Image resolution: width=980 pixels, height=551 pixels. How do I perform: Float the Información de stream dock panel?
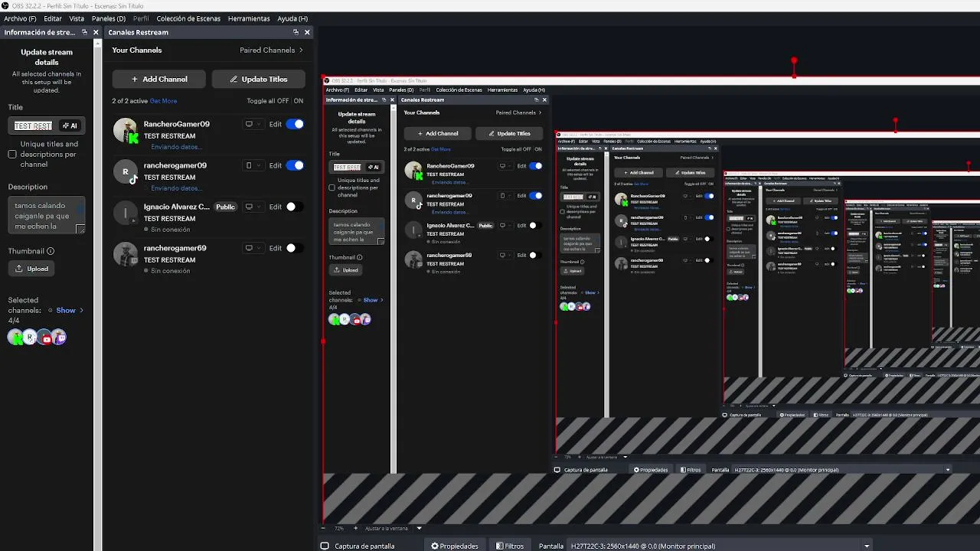point(84,32)
